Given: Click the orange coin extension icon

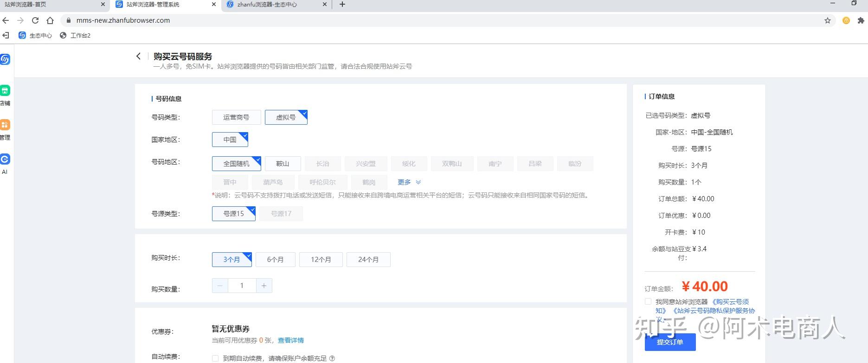Looking at the screenshot, I should [846, 20].
